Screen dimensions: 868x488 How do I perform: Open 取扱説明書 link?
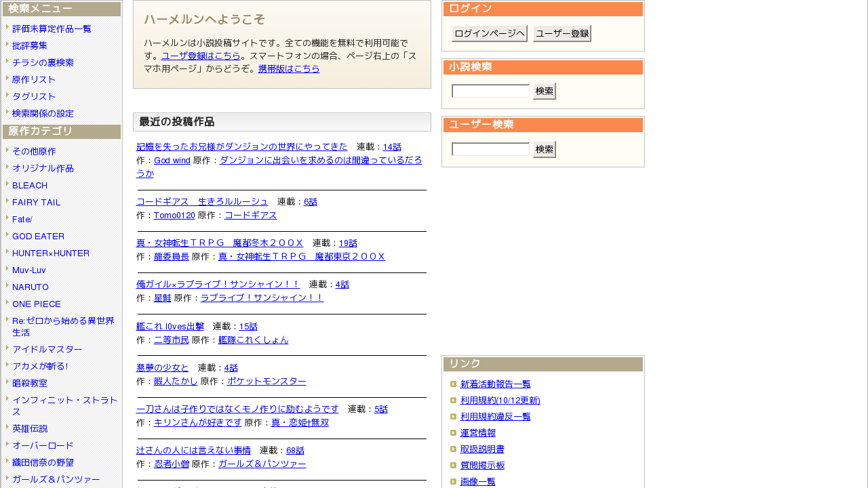pyautogui.click(x=482, y=449)
